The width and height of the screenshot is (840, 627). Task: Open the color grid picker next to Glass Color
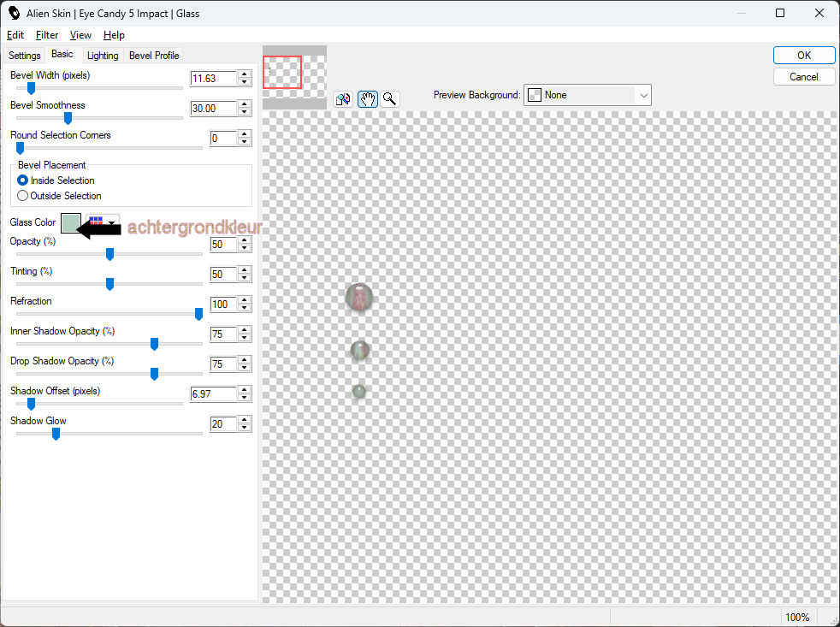(x=103, y=222)
